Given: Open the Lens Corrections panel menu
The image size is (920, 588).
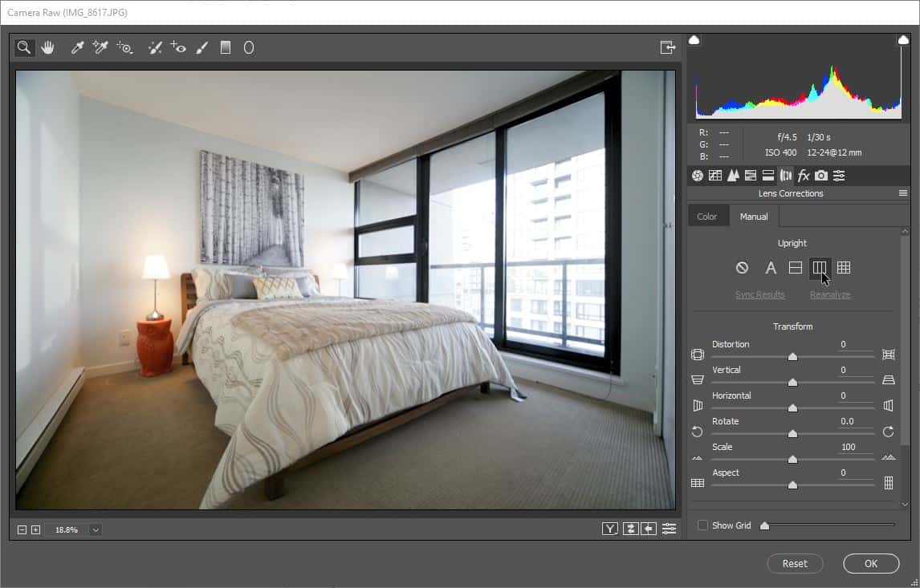Looking at the screenshot, I should click(903, 193).
